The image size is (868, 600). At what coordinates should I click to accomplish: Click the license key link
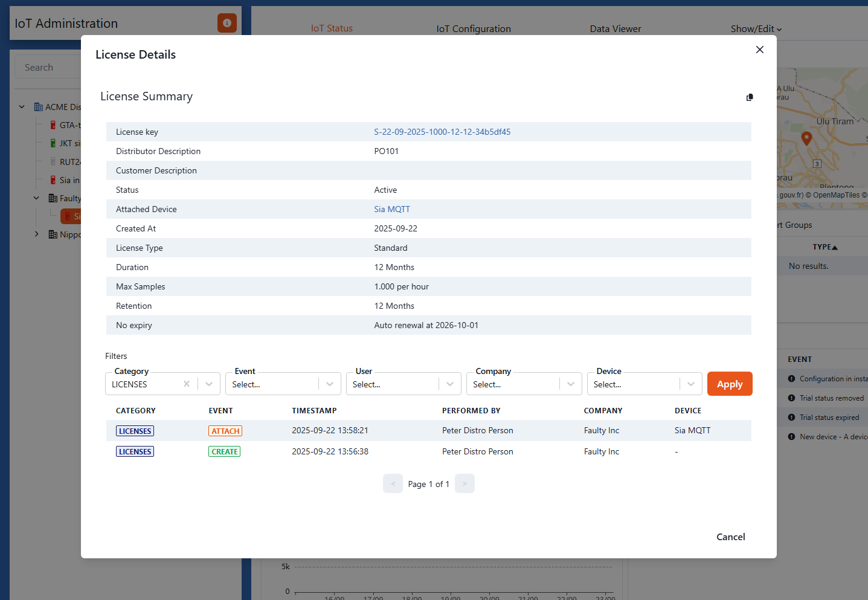coord(442,132)
